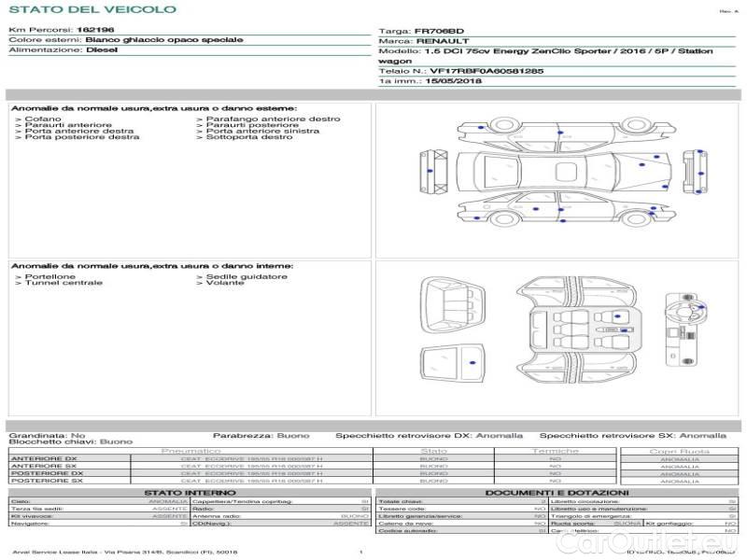Select the "Libretto garanzia/service" row label
The image size is (747, 560).
421,516
